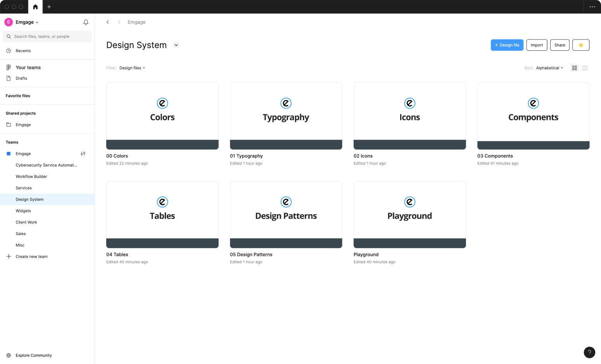Open Emgage team settings sliders icon
Viewport: 601px width, 364px height.
pos(83,154)
